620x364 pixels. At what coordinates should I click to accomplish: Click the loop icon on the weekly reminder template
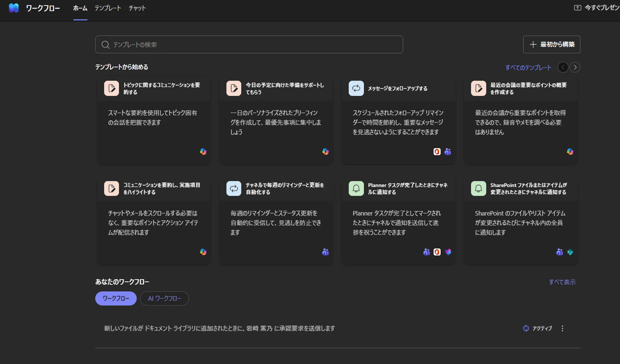(234, 188)
